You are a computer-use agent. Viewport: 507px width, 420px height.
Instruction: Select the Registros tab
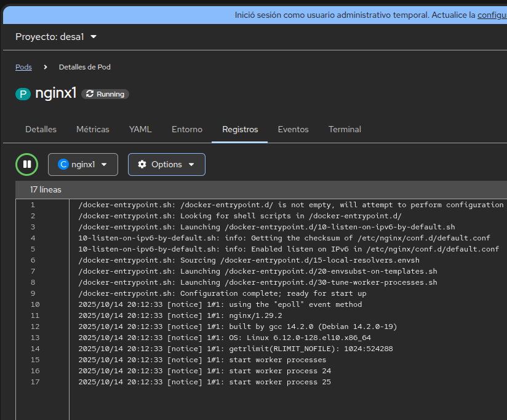pyautogui.click(x=240, y=129)
